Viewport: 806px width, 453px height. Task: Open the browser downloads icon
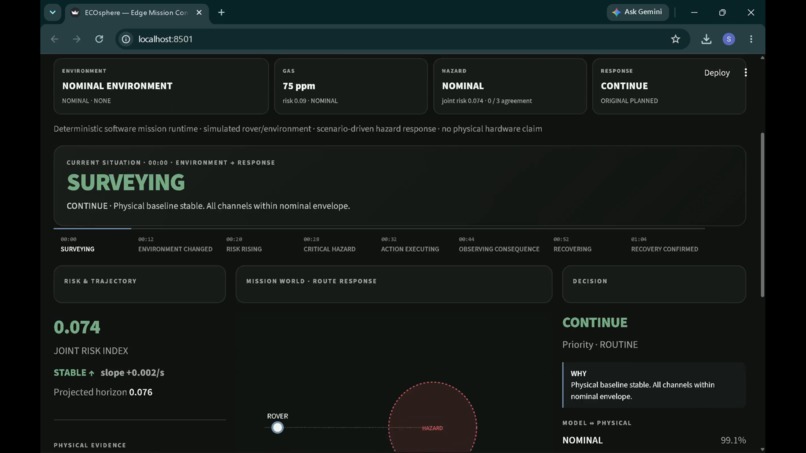[x=706, y=39]
